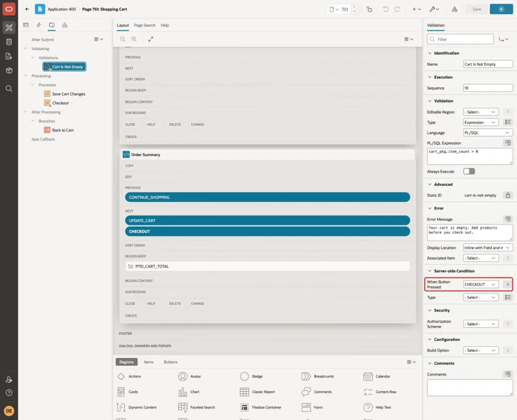Select the Layout tab
Image resolution: width=517 pixels, height=420 pixels.
pyautogui.click(x=123, y=25)
